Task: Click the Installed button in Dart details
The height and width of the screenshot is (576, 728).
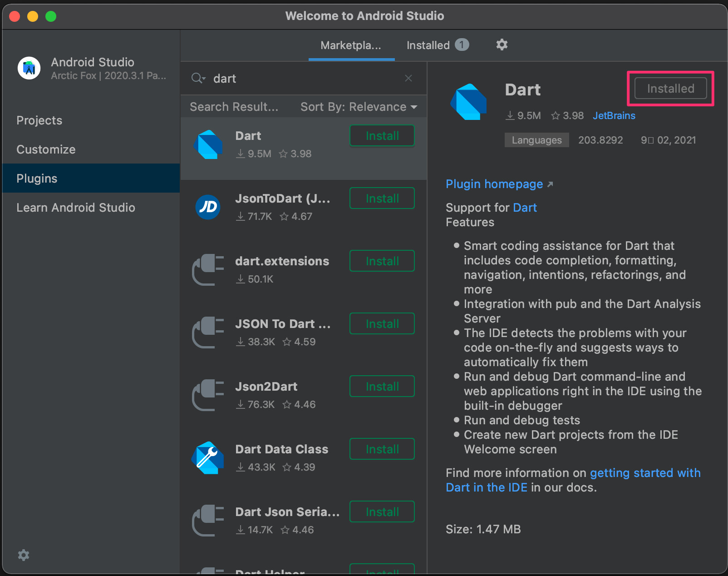Action: [670, 88]
